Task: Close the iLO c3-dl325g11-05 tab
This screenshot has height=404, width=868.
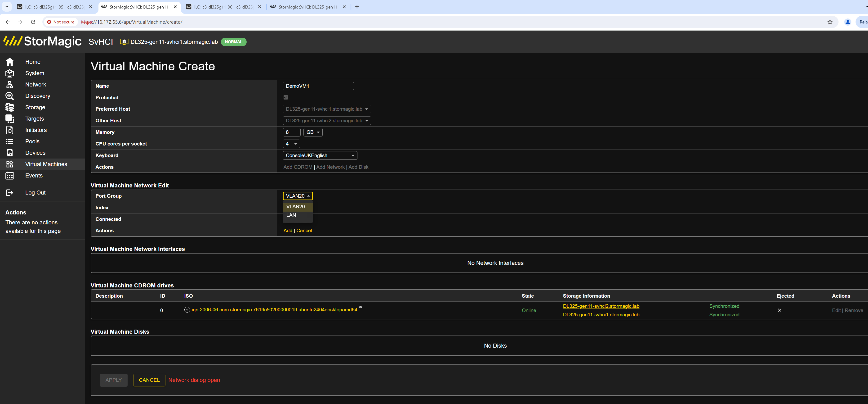Action: click(90, 7)
